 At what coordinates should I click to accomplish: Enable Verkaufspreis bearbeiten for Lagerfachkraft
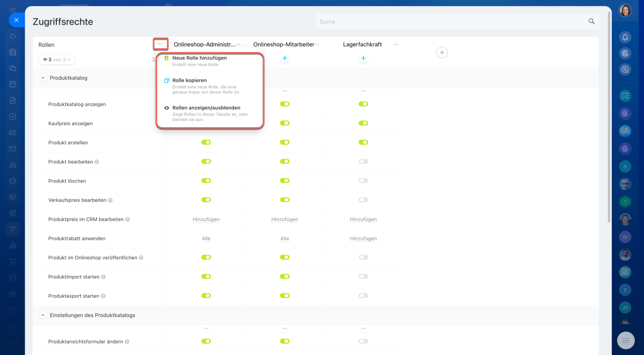pyautogui.click(x=363, y=200)
